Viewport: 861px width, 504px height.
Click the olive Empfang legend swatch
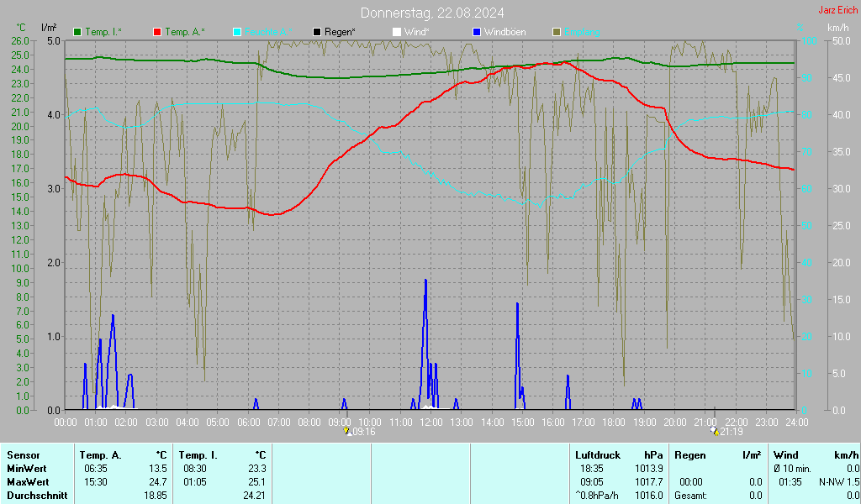coord(557,33)
